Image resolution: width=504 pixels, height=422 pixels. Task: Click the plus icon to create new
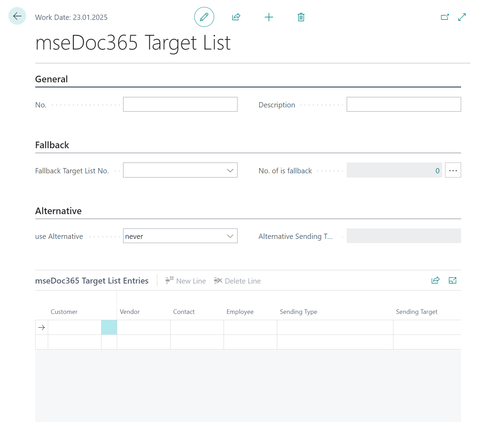click(269, 17)
